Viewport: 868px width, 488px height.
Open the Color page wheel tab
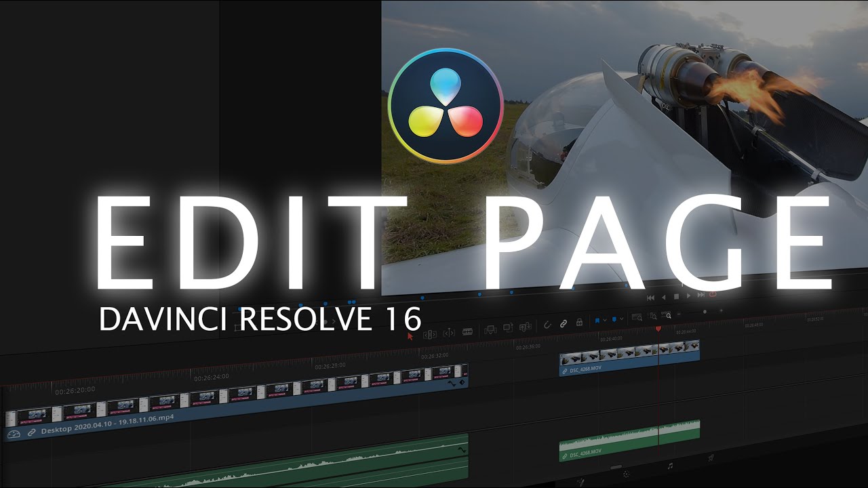point(627,474)
